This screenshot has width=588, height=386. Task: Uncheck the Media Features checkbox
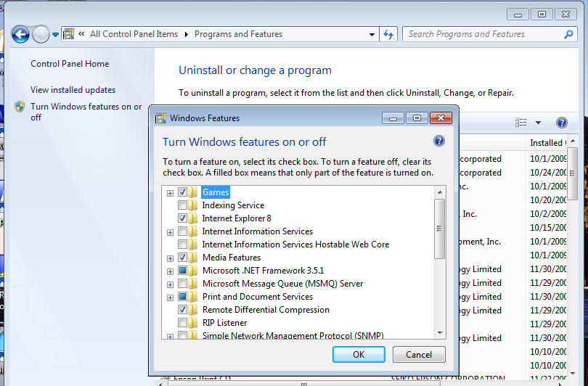(x=182, y=258)
